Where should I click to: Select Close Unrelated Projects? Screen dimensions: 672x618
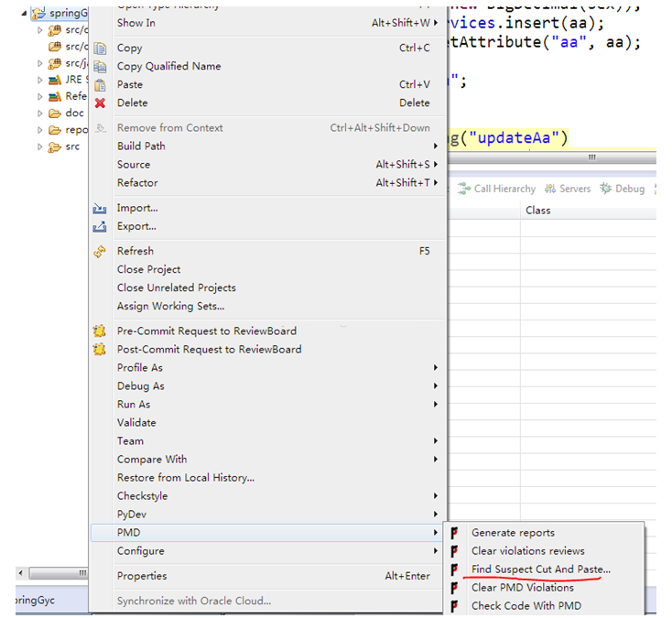point(267,288)
